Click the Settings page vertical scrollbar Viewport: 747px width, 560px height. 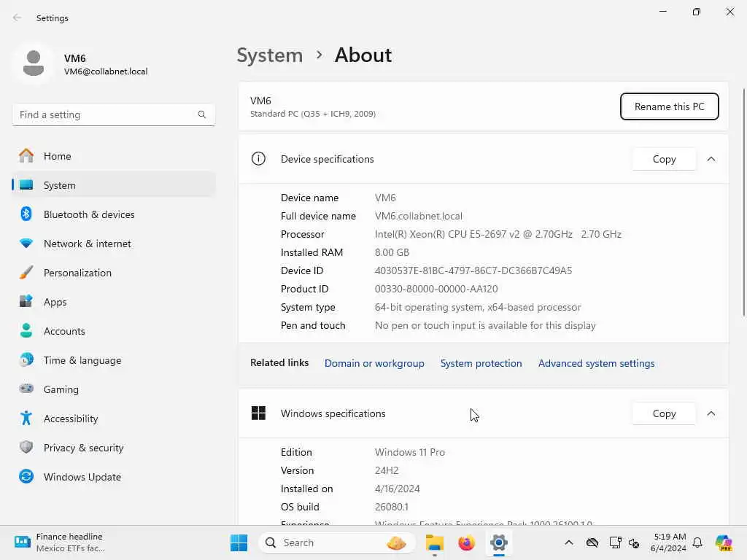pyautogui.click(x=743, y=202)
